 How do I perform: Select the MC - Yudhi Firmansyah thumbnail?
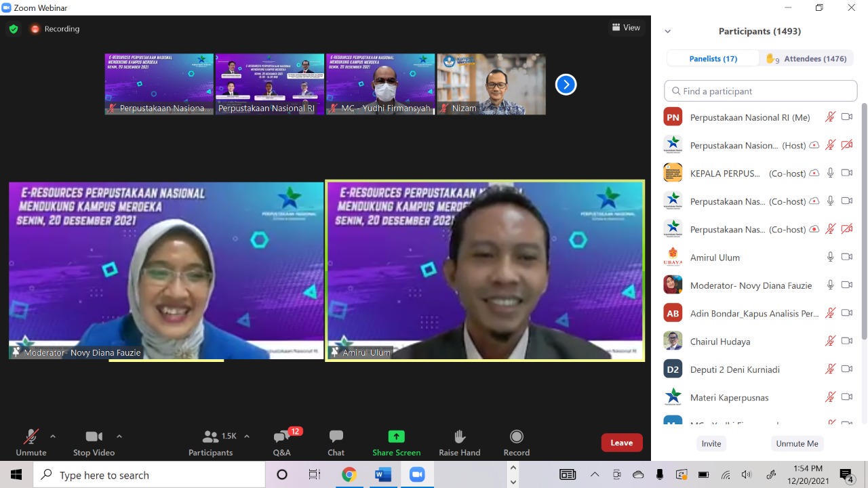[380, 84]
